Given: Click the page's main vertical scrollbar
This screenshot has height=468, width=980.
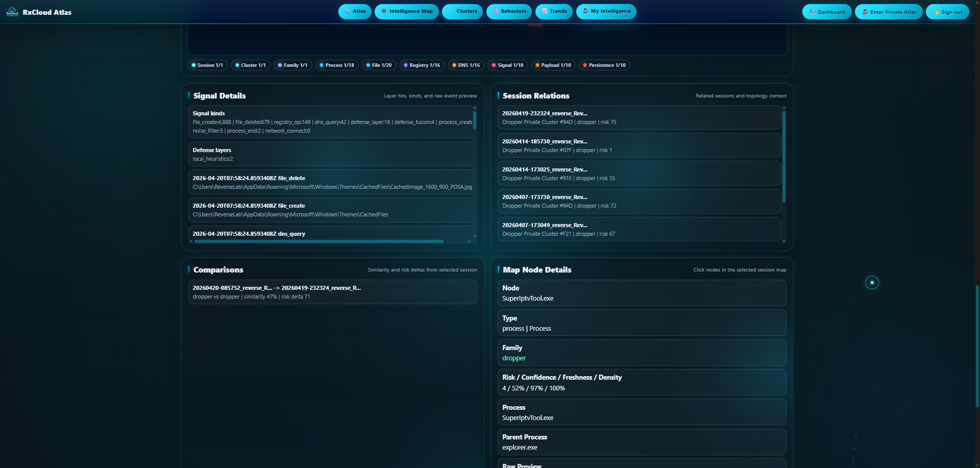Looking at the screenshot, I should point(977,346).
